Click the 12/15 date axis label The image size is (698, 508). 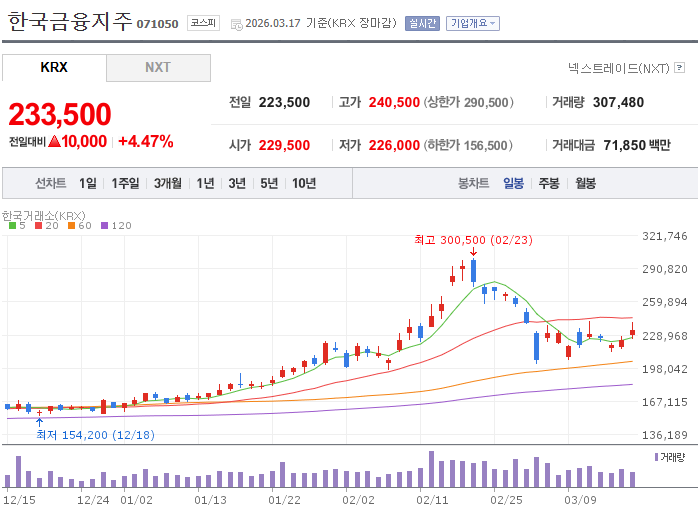tap(19, 500)
